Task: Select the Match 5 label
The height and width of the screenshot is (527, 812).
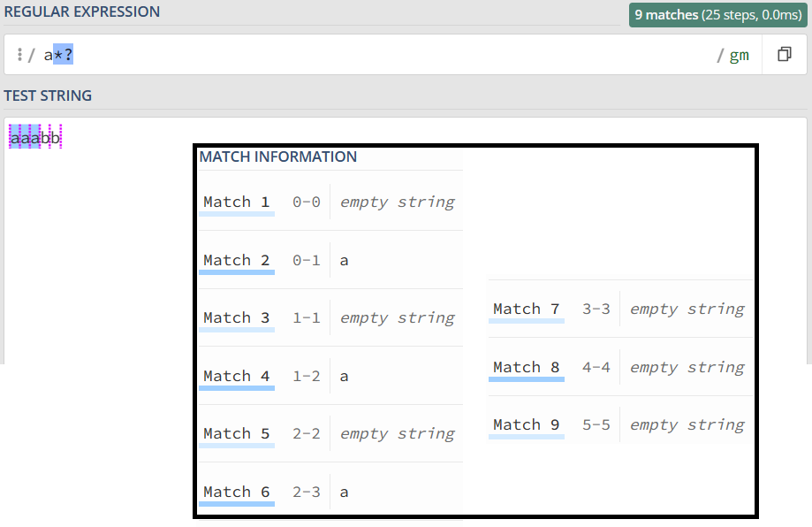Action: pos(236,433)
